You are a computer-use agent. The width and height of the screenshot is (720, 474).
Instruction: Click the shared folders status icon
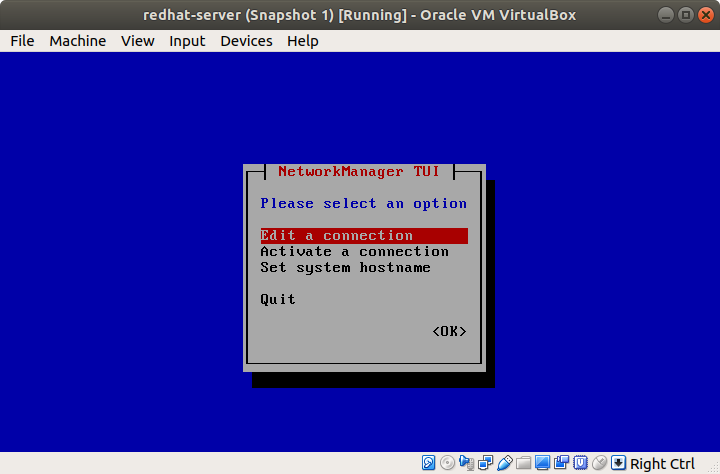tap(523, 463)
